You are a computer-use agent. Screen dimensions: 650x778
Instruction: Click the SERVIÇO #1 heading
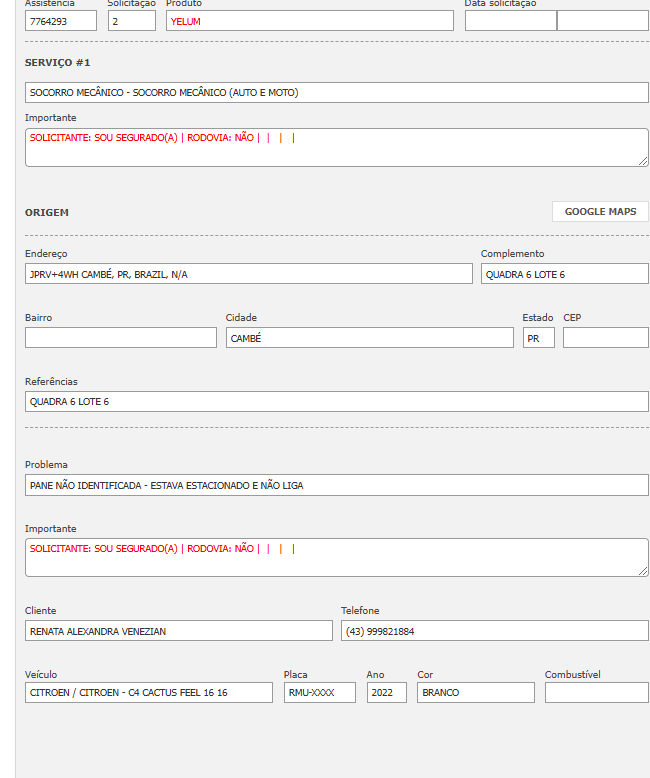pyautogui.click(x=58, y=63)
